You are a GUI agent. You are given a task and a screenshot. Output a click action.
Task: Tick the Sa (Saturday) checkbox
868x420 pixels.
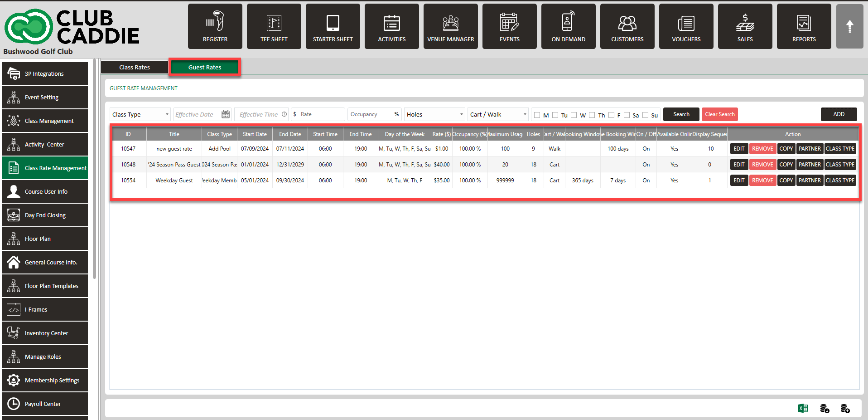tap(627, 115)
